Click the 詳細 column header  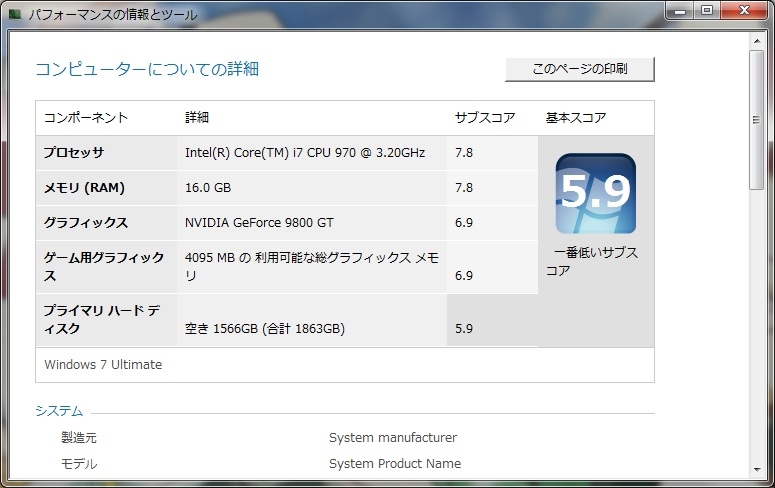tap(197, 118)
